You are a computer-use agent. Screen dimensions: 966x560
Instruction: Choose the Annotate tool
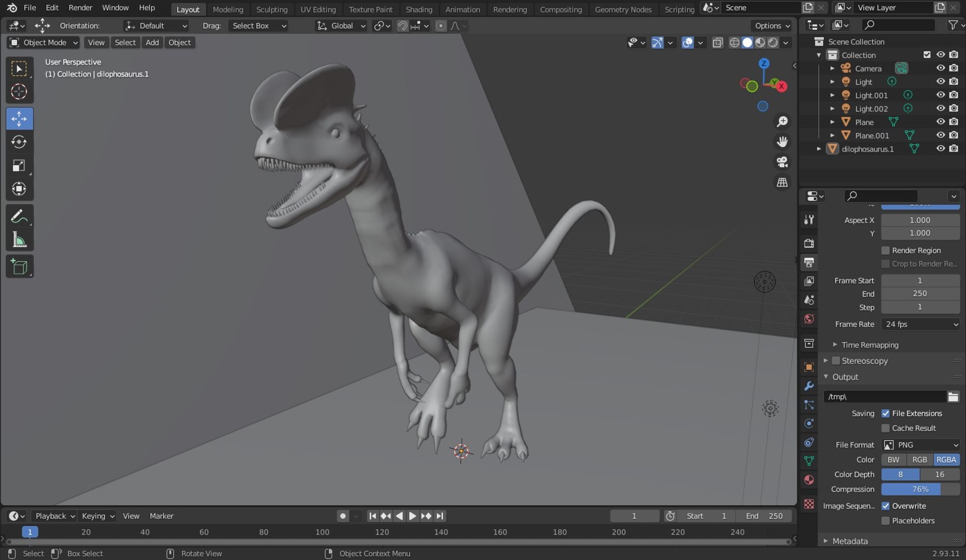[19, 216]
